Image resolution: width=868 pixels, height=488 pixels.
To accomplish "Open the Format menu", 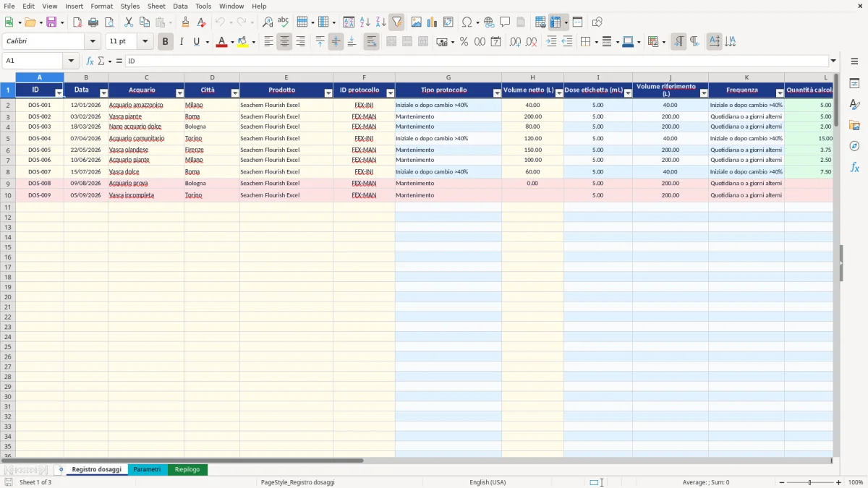I will pos(101,6).
